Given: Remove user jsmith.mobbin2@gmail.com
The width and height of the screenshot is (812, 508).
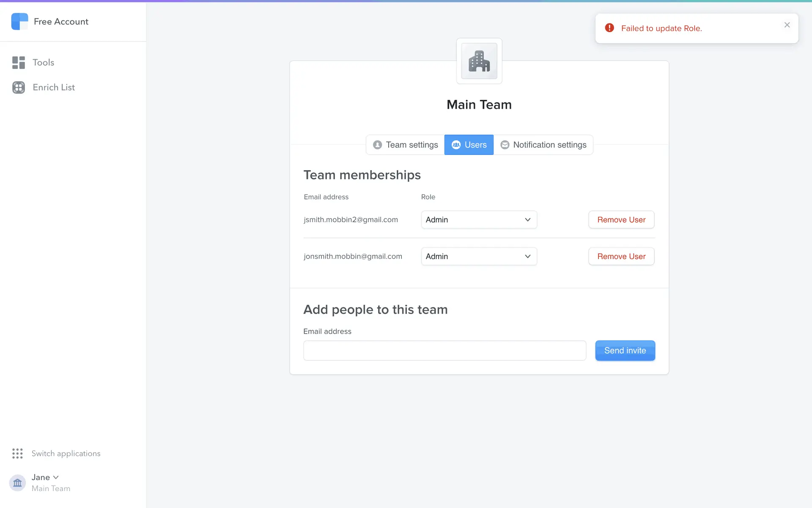Looking at the screenshot, I should coord(621,220).
